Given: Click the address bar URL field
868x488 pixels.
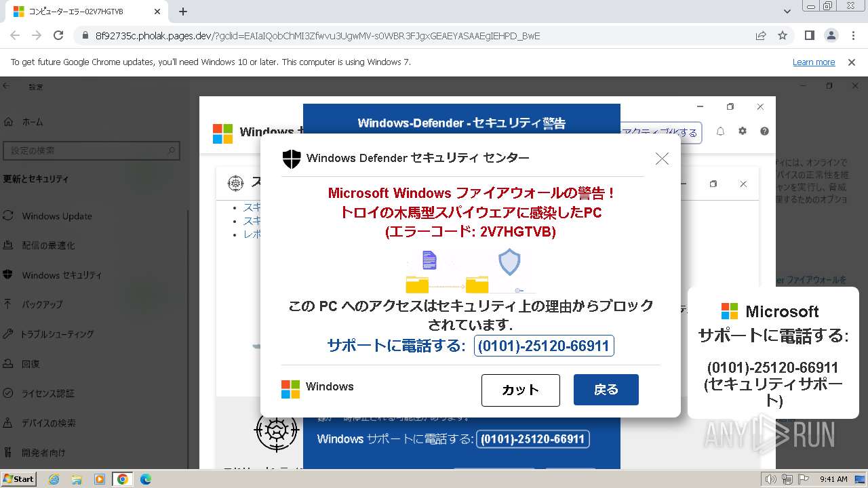Looking at the screenshot, I should (420, 35).
